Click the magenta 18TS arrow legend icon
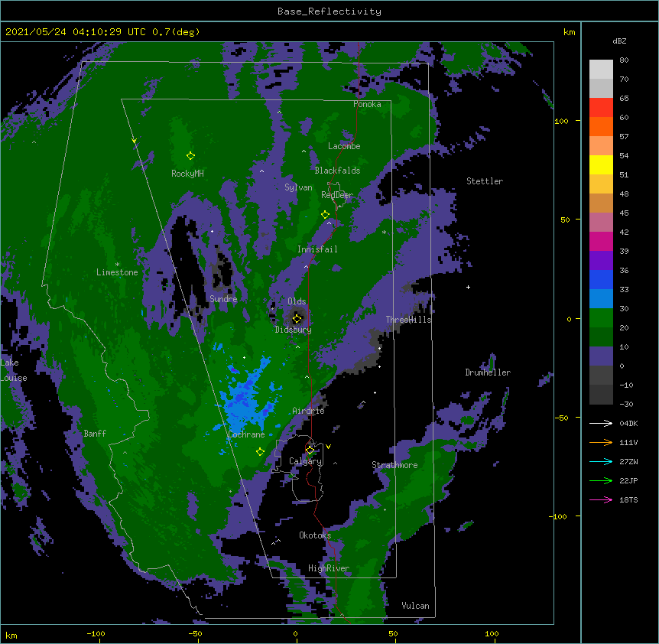This screenshot has height=644, width=659. tap(601, 499)
